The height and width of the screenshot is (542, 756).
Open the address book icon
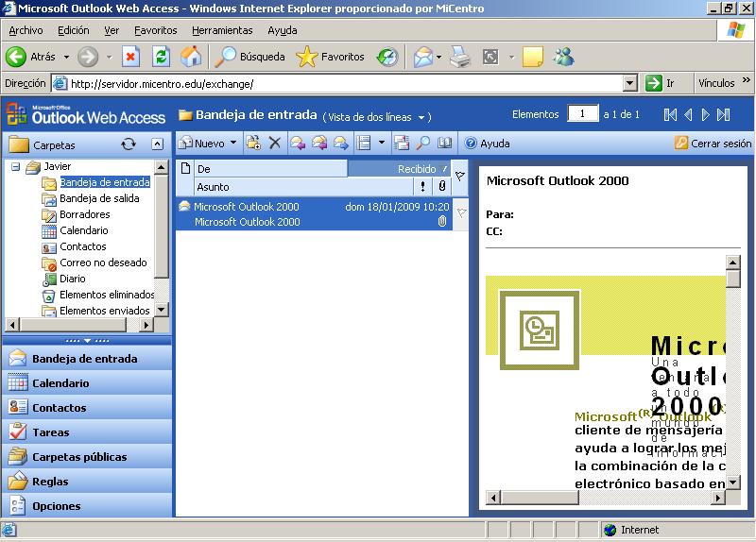tap(444, 144)
